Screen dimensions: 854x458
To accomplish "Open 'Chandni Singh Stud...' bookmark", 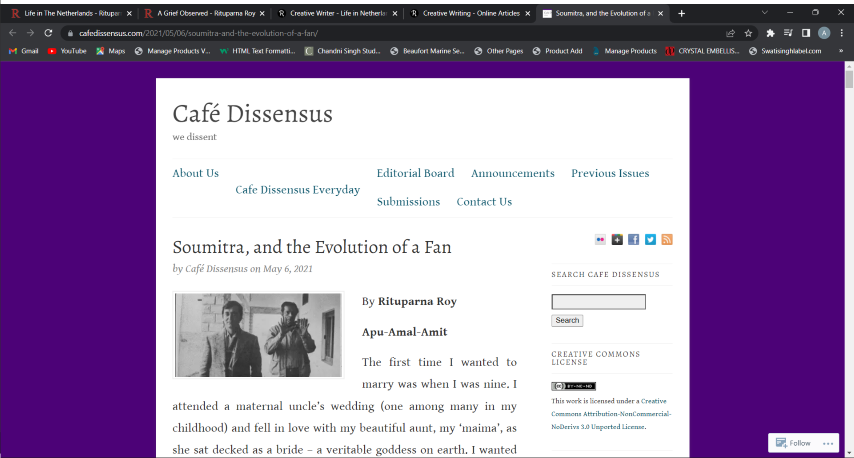I will tap(342, 51).
